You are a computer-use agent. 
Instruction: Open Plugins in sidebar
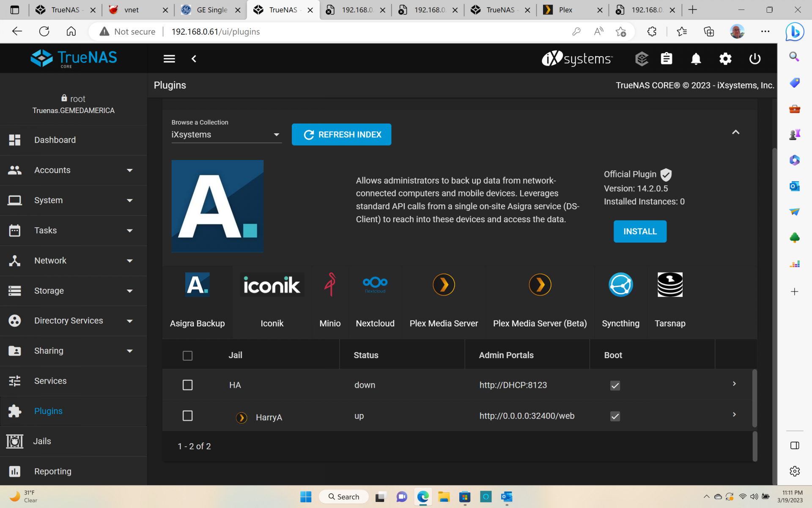[74, 411]
